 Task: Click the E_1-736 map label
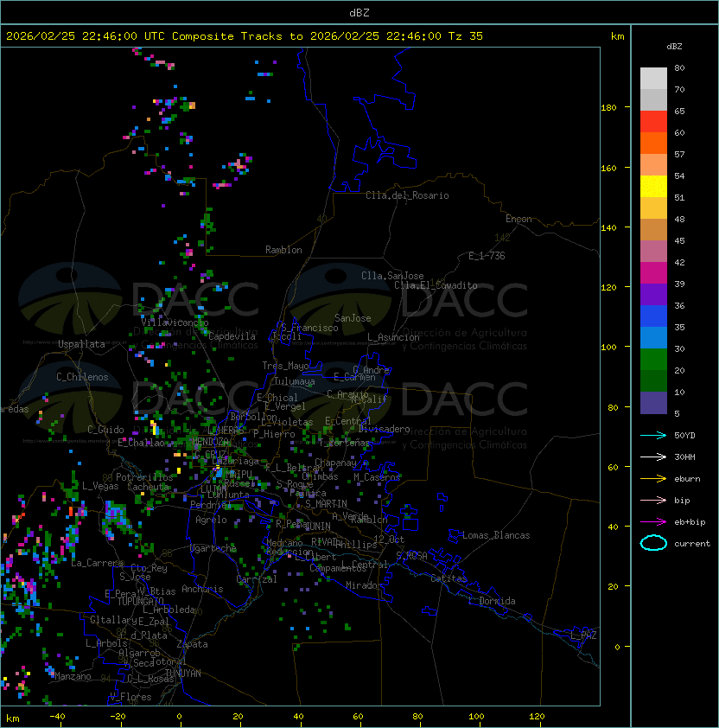[x=487, y=256]
